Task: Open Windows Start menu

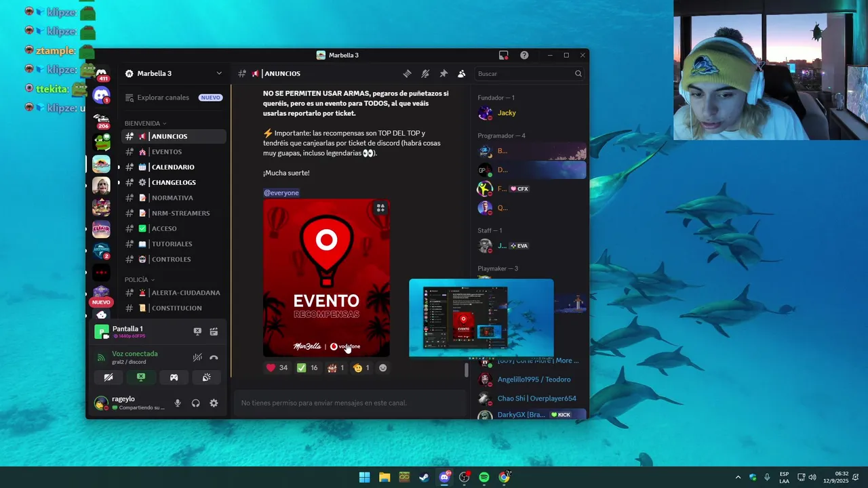Action: pyautogui.click(x=364, y=477)
